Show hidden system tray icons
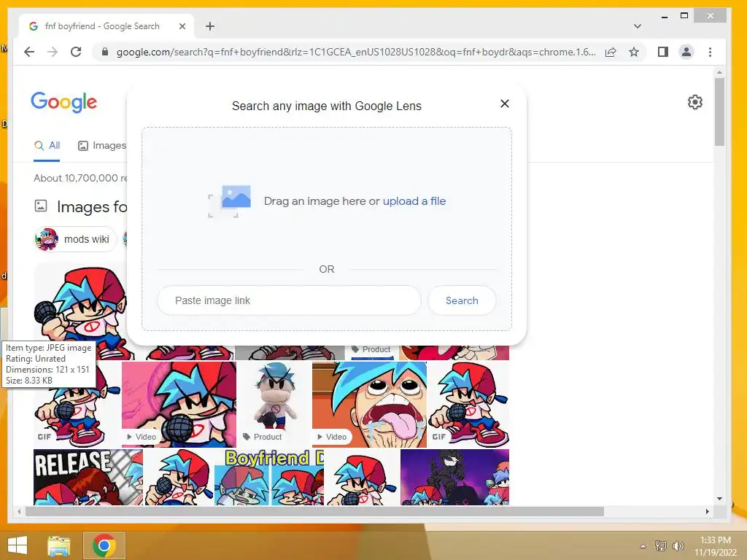 tap(643, 546)
